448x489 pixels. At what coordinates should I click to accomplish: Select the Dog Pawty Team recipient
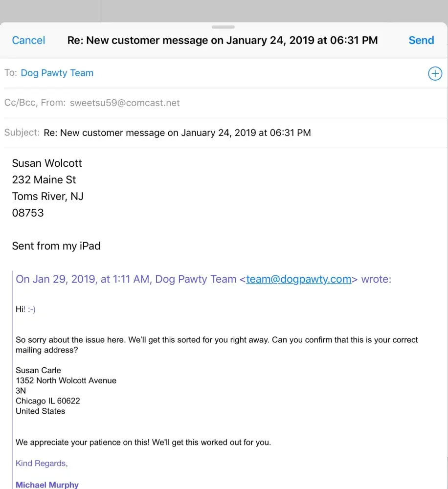[x=57, y=73]
